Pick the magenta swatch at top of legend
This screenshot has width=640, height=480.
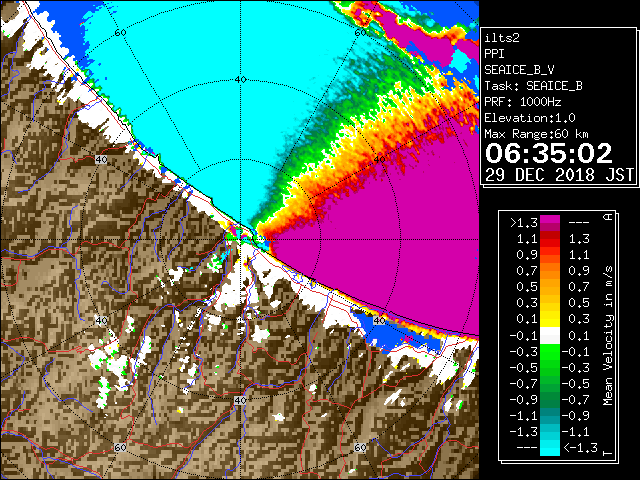click(x=550, y=220)
